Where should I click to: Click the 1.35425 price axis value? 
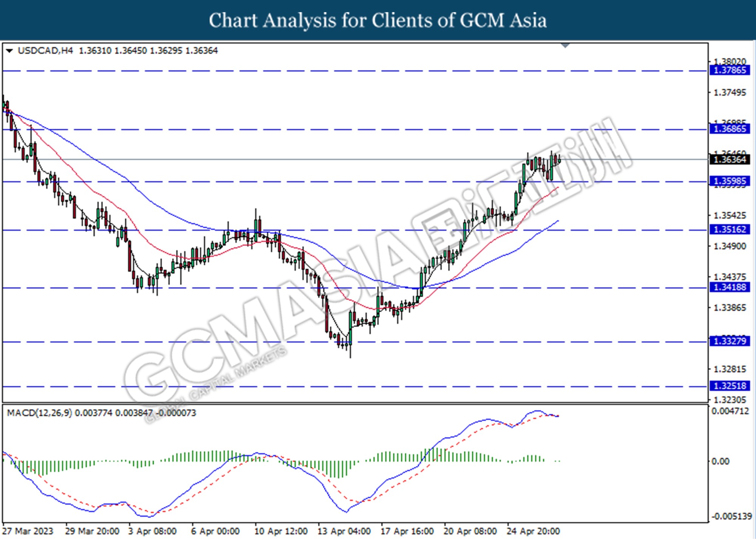point(730,216)
